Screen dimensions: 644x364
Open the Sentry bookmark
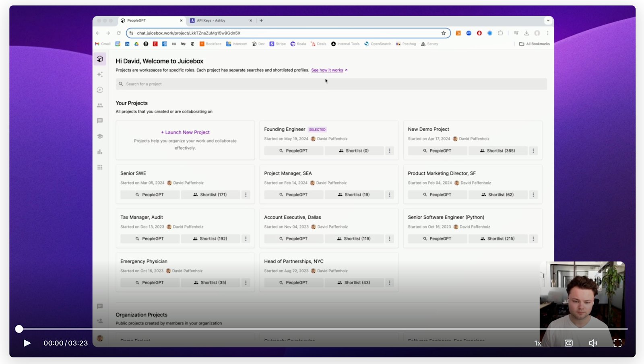(x=429, y=44)
